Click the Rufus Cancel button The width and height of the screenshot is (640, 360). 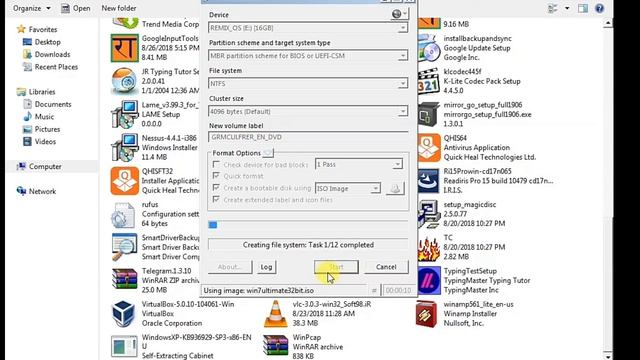tap(386, 267)
